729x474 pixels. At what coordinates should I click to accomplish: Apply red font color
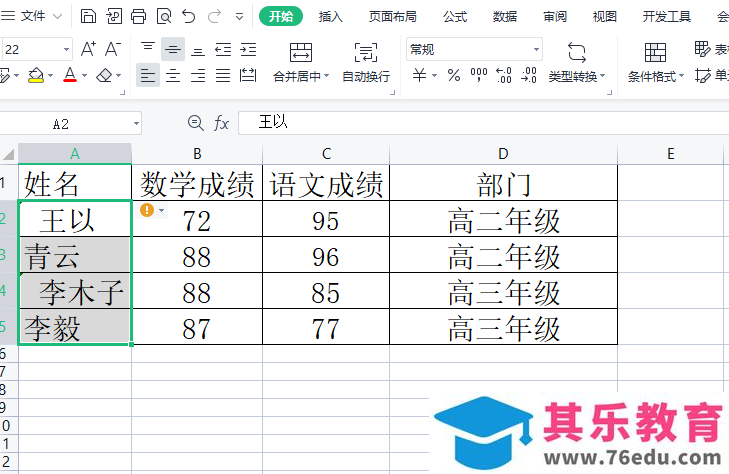[x=70, y=75]
